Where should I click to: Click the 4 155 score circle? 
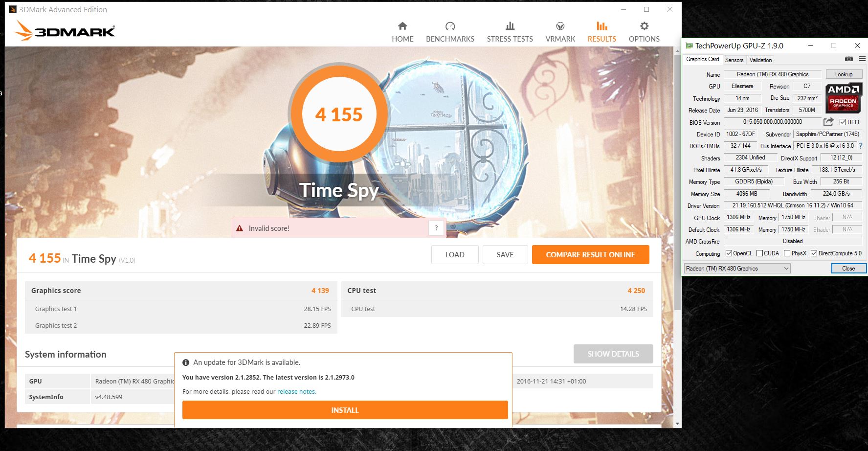tap(339, 114)
